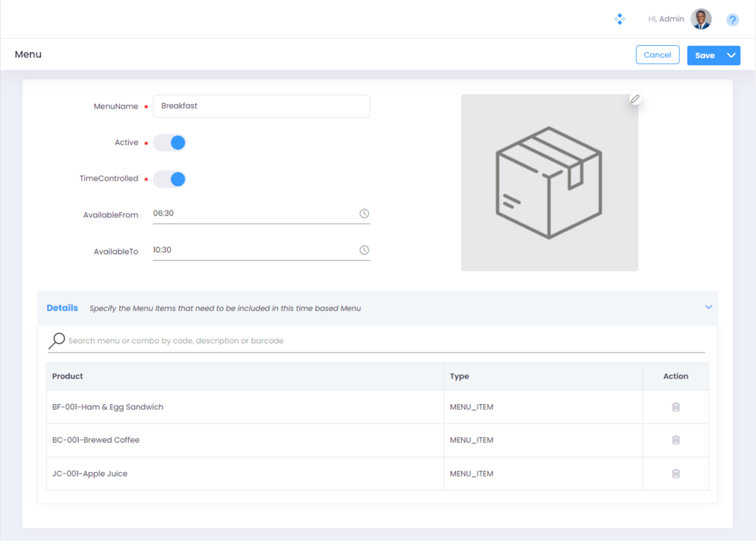This screenshot has width=756, height=541.
Task: Click the blue diamond apps icon
Action: coord(619,19)
